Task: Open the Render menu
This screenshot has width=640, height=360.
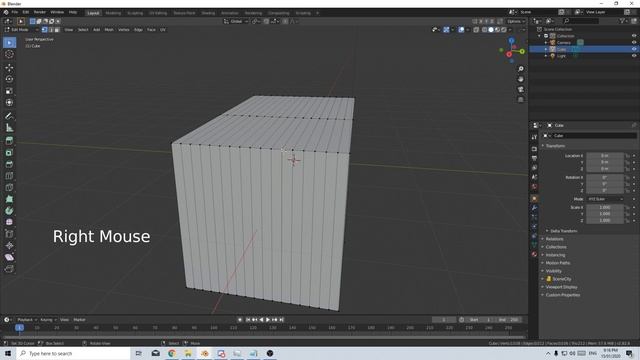Action: (40, 12)
